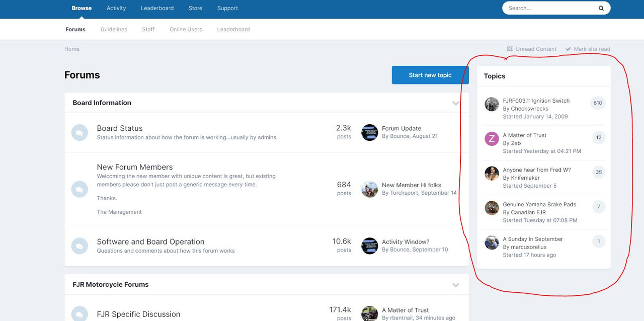This screenshot has width=644, height=321.
Task: Open Torchsport profile name link
Action: tap(404, 193)
